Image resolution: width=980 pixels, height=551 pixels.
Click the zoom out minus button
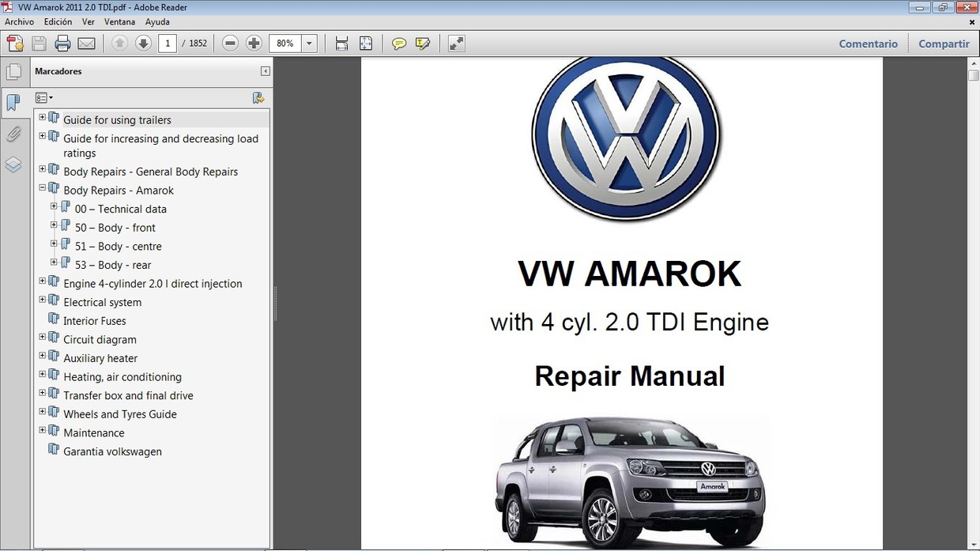point(230,43)
